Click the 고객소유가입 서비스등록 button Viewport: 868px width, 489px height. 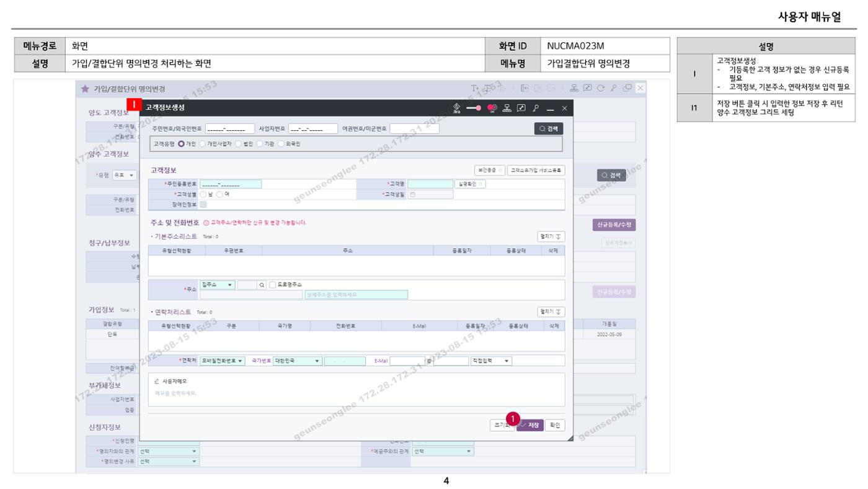click(536, 170)
